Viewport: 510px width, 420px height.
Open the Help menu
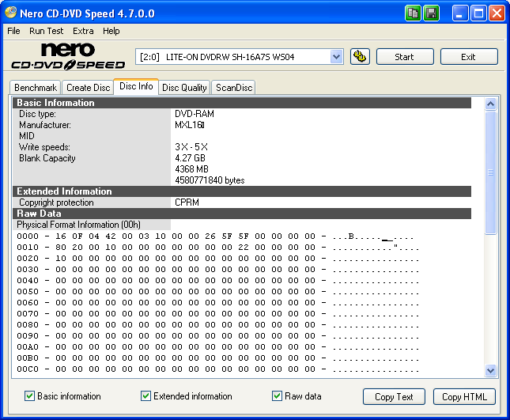111,31
